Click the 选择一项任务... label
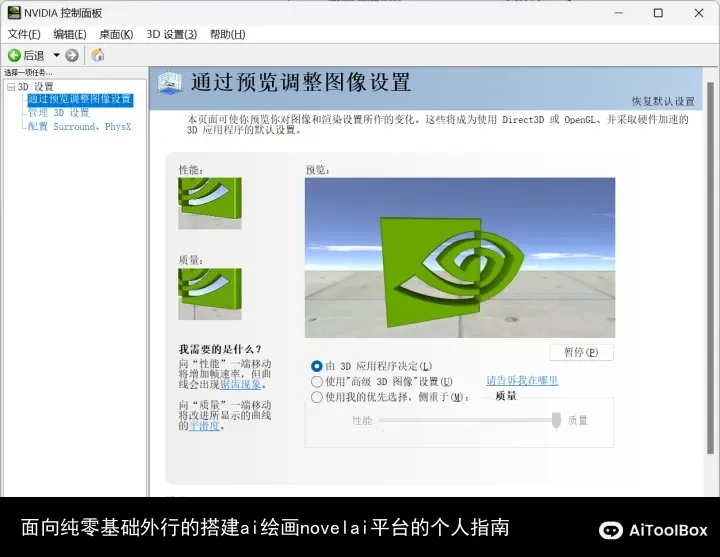The width and height of the screenshot is (720, 557). point(28,73)
